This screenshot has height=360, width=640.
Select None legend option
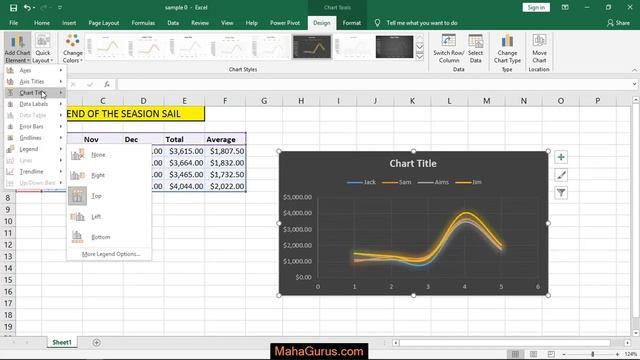click(109, 155)
